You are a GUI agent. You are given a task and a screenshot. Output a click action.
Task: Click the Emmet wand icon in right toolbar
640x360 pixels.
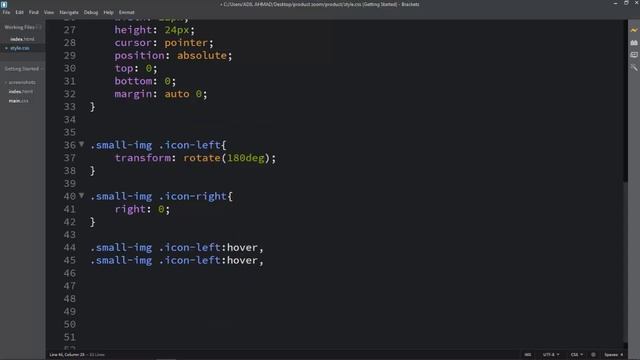[x=633, y=67]
